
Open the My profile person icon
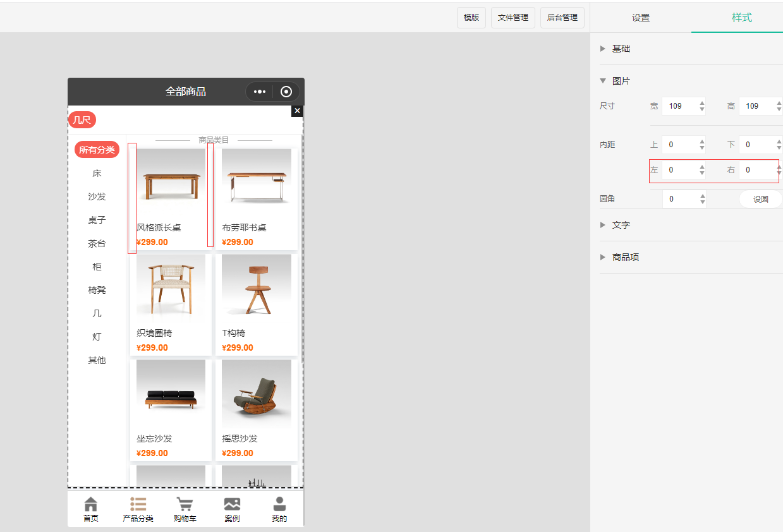pos(279,504)
